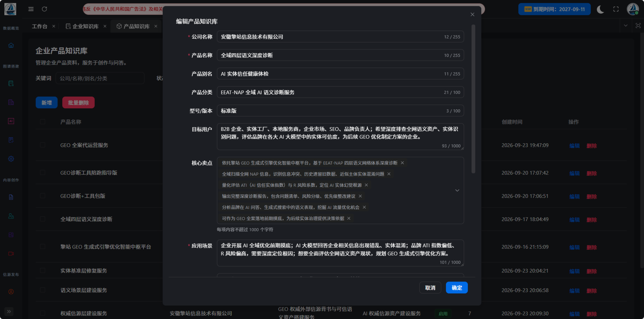Open the user avatar menu
The image size is (644, 319).
(x=633, y=9)
